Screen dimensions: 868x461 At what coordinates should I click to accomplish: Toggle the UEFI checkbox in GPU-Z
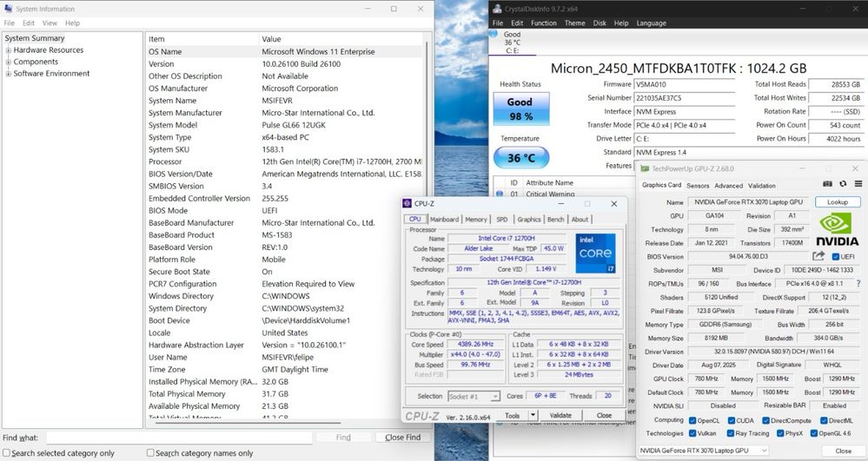[x=835, y=256]
